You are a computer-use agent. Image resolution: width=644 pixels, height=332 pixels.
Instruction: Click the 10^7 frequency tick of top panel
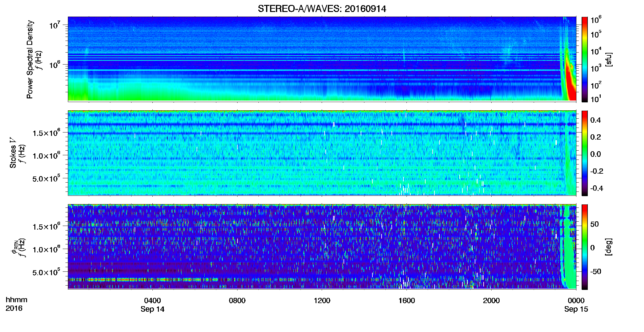pyautogui.click(x=55, y=25)
